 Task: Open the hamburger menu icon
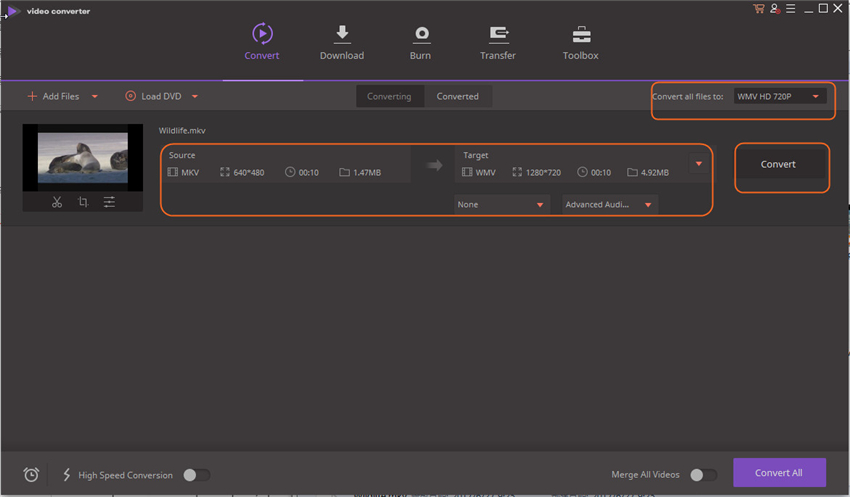pos(791,9)
